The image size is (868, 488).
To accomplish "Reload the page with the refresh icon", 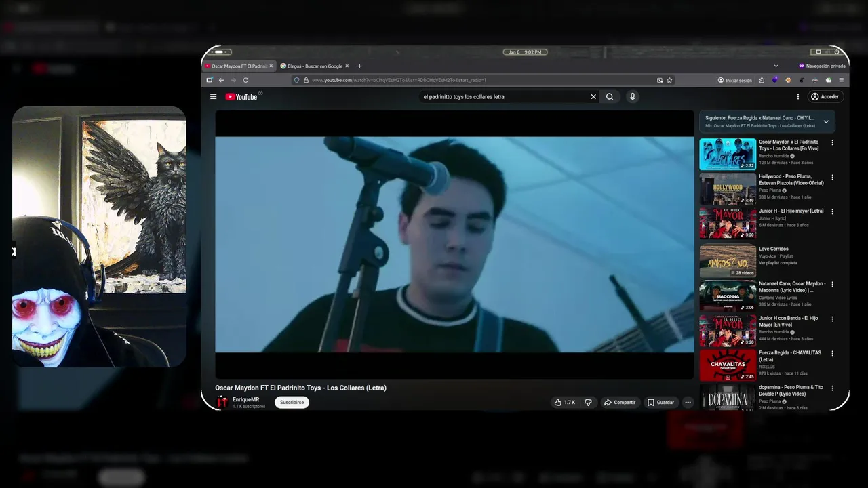I will point(245,80).
